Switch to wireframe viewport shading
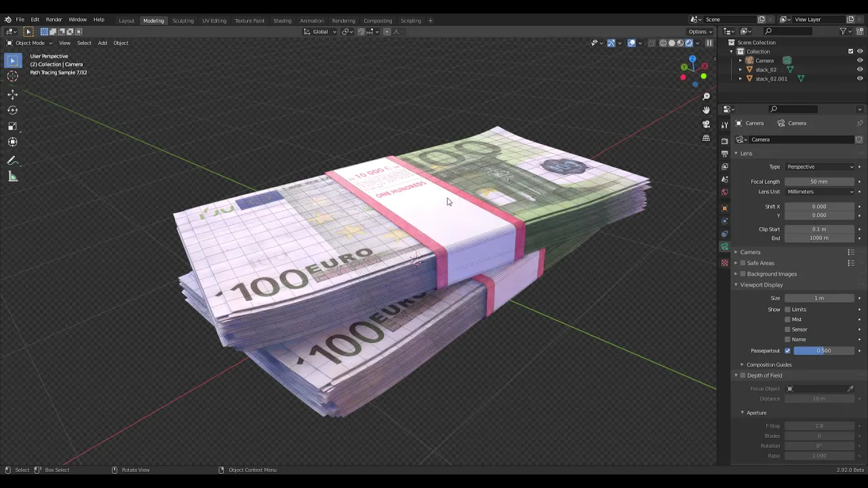The height and width of the screenshot is (488, 868). [663, 43]
